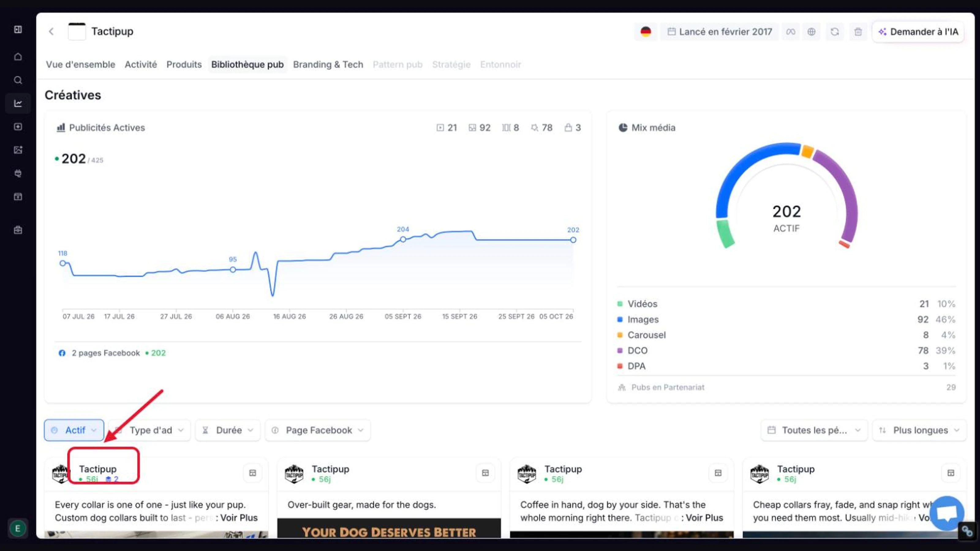Switch to Vue d'ensemble tab

(81, 64)
